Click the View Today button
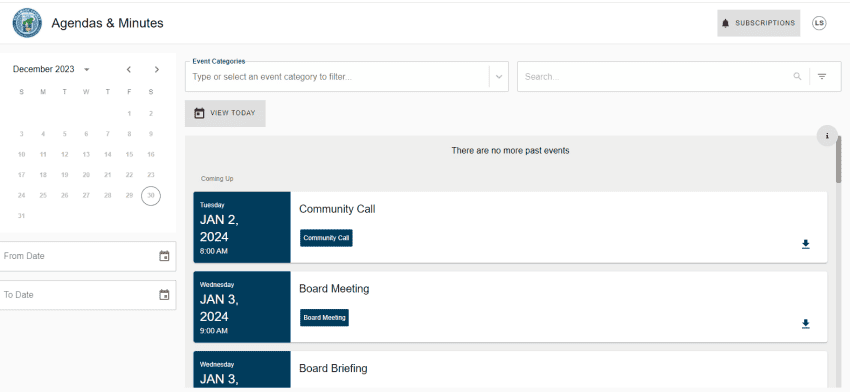Viewport: 850px width, 392px height. 225,113
